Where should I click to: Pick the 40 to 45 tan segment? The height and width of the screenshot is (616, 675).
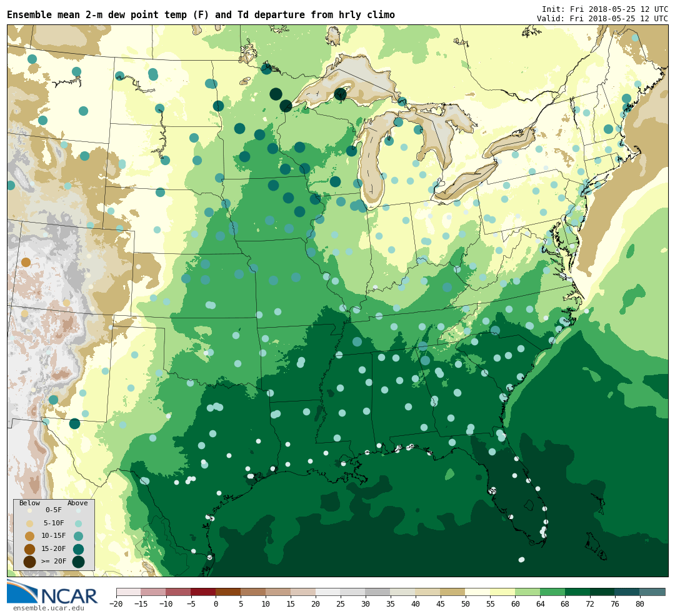[428, 592]
